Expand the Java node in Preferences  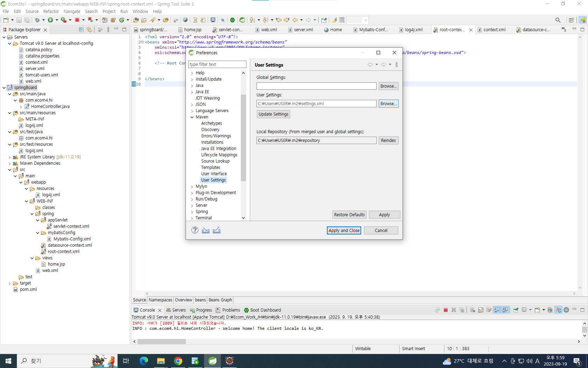192,86
